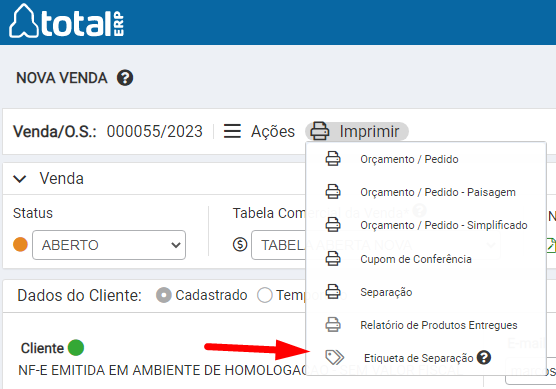Click the dollar icon beside Tabela Comercial

(240, 245)
